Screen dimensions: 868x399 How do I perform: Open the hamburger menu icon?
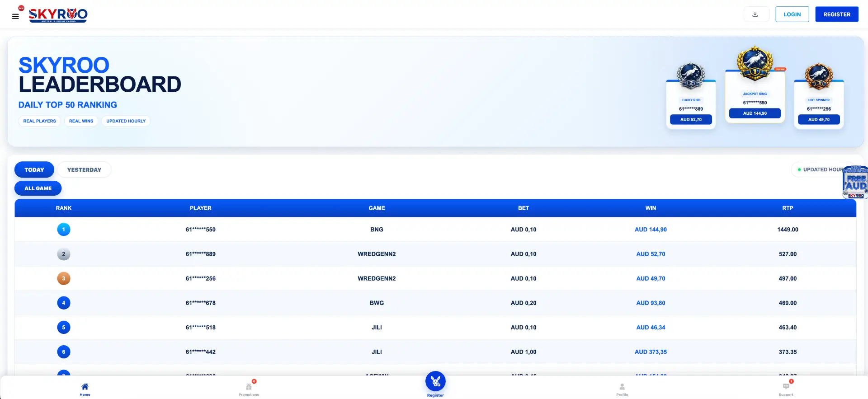click(x=15, y=16)
